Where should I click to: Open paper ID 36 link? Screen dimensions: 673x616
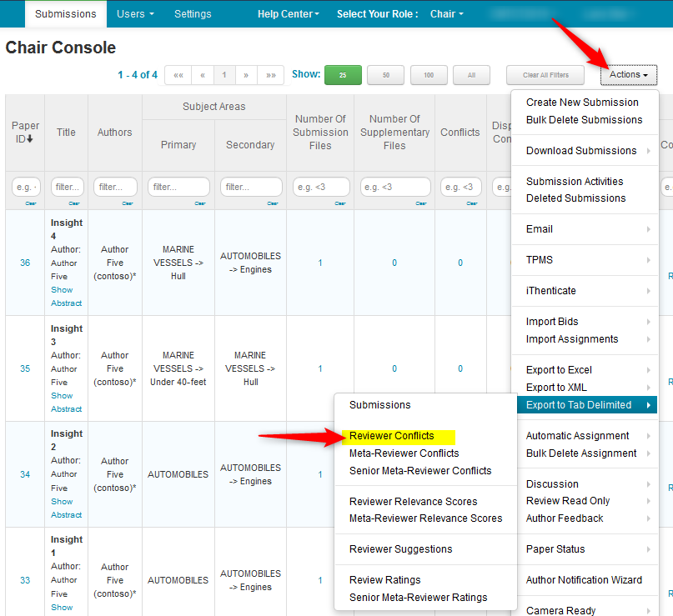click(x=25, y=263)
